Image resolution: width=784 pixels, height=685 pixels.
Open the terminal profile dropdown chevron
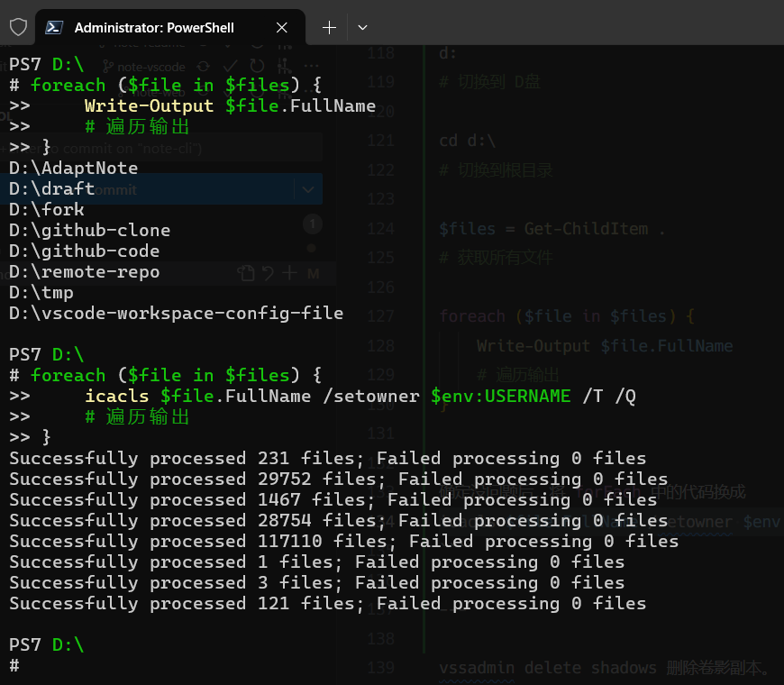coord(362,28)
